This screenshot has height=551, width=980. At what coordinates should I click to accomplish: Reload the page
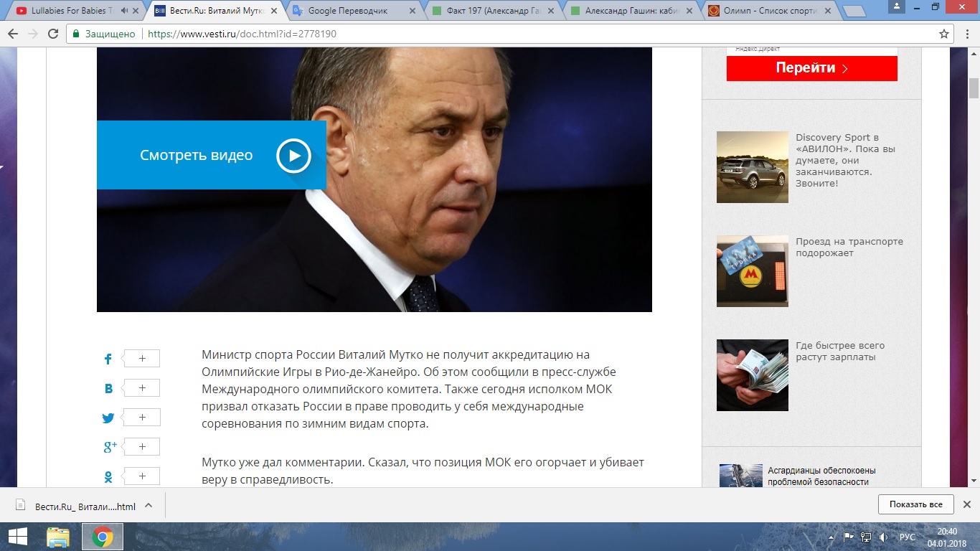point(53,34)
